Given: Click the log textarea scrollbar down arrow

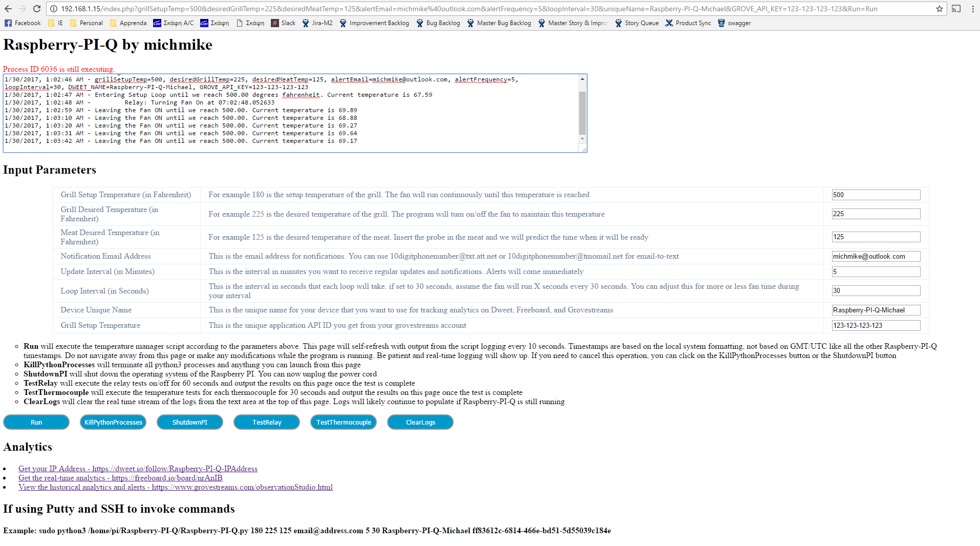Looking at the screenshot, I should (x=582, y=139).
